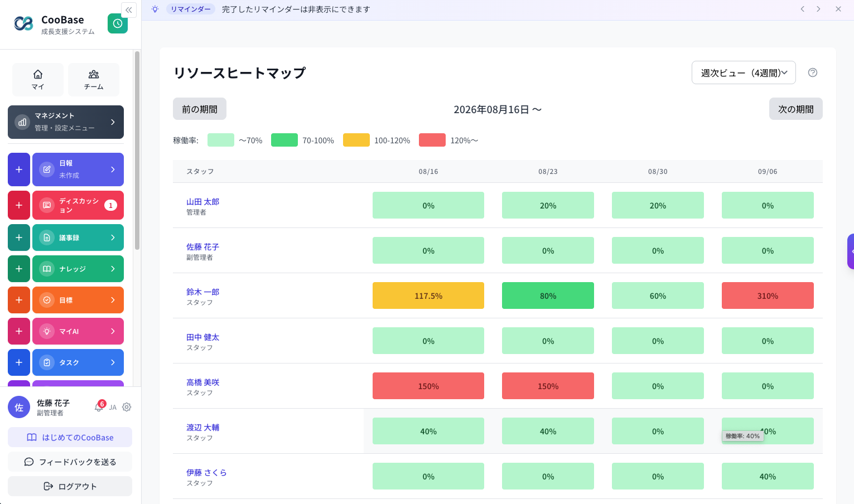Open 田中 健太 staff link
This screenshot has height=504, width=854.
203,337
